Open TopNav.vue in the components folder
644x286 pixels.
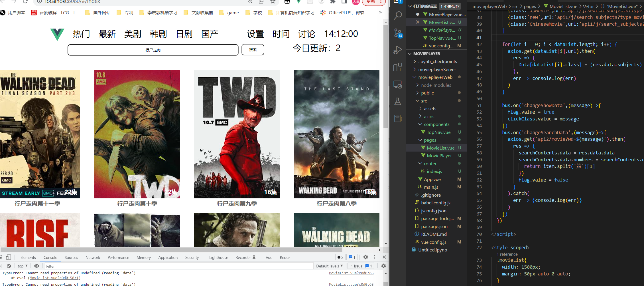438,132
